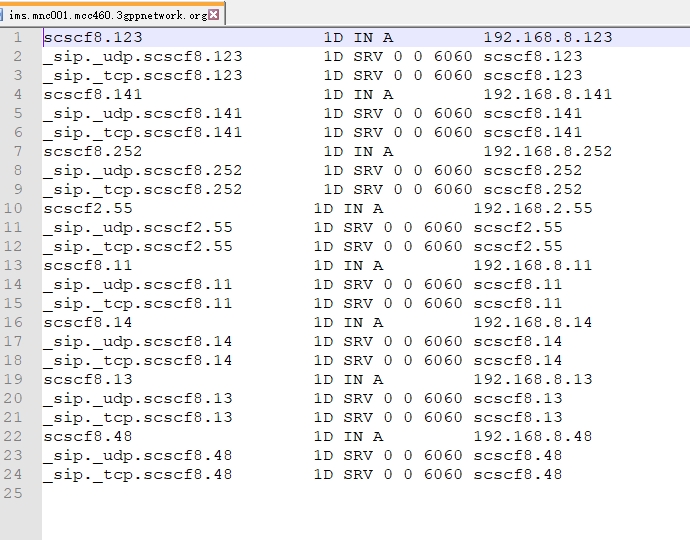Click _sip._udp.scscf8.141 record name

tap(142, 114)
